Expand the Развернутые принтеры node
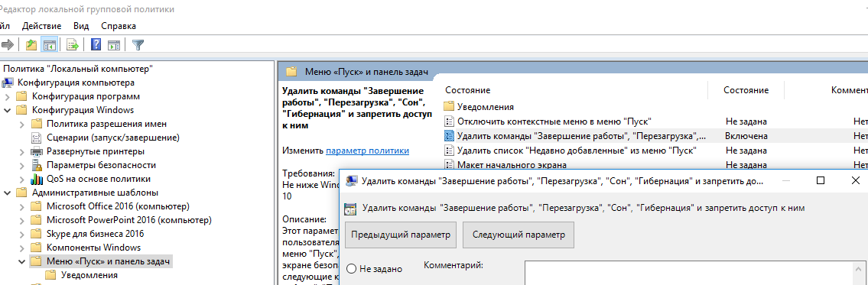 (22, 151)
